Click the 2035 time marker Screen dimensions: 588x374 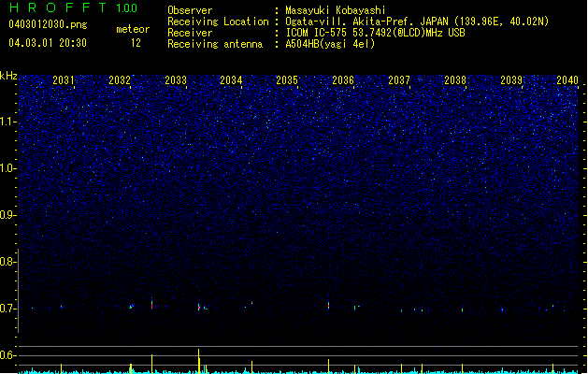(x=287, y=79)
